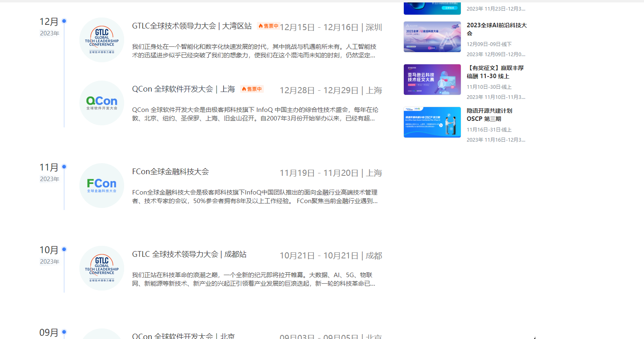Open the 亚马逊云科技技术征文大赛 thumbnail image
644x339 pixels.
(x=432, y=80)
